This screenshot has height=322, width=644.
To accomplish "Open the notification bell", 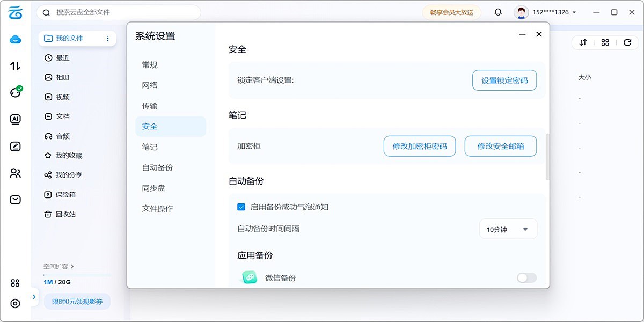I will tap(497, 11).
